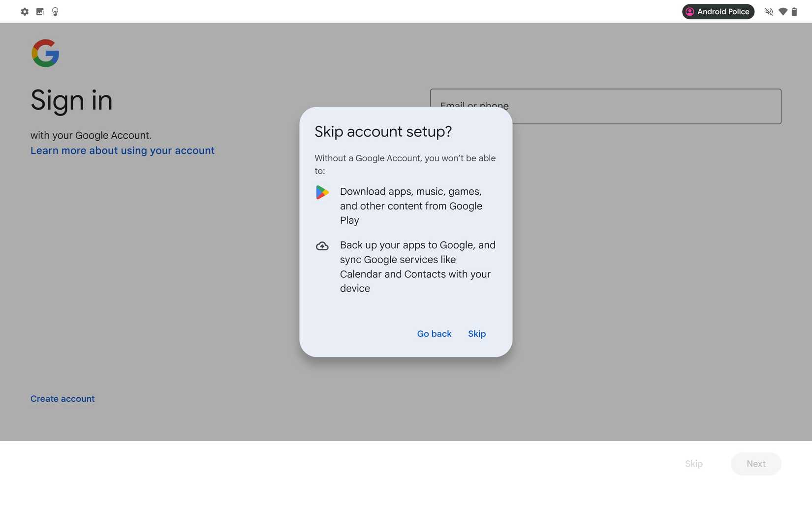Viewport: 812px width, 507px height.
Task: Click the greyed Skip button at bottom
Action: (x=694, y=464)
